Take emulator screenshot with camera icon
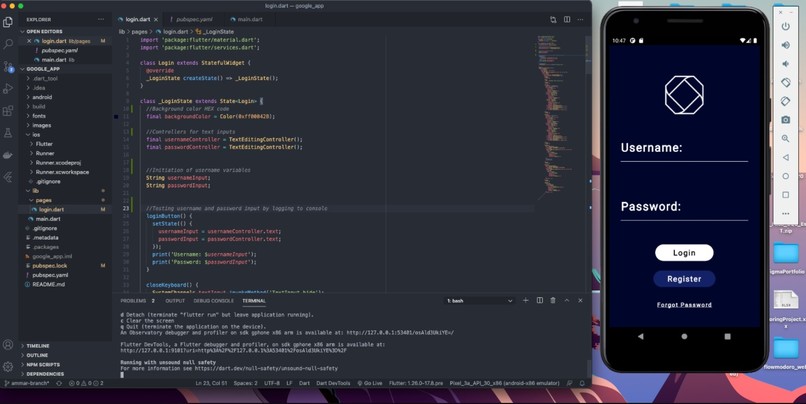The image size is (806, 404). click(785, 120)
